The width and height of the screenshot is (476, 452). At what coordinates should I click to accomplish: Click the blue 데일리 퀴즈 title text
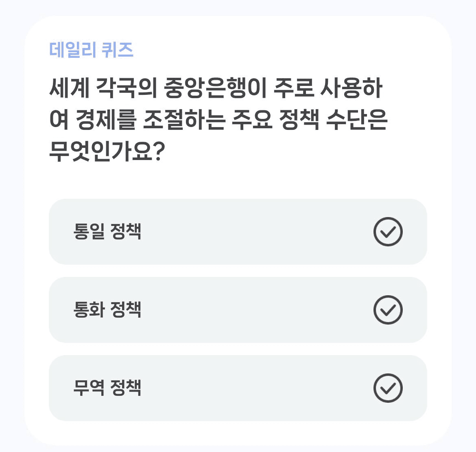pyautogui.click(x=91, y=50)
